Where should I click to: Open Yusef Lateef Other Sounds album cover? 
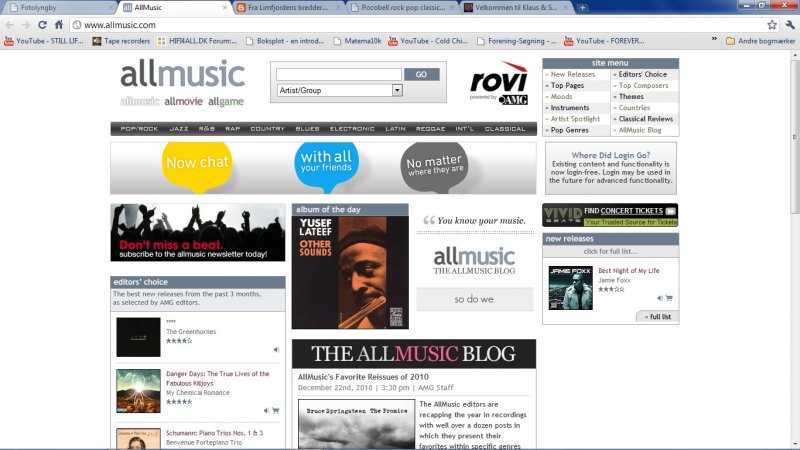pyautogui.click(x=350, y=272)
